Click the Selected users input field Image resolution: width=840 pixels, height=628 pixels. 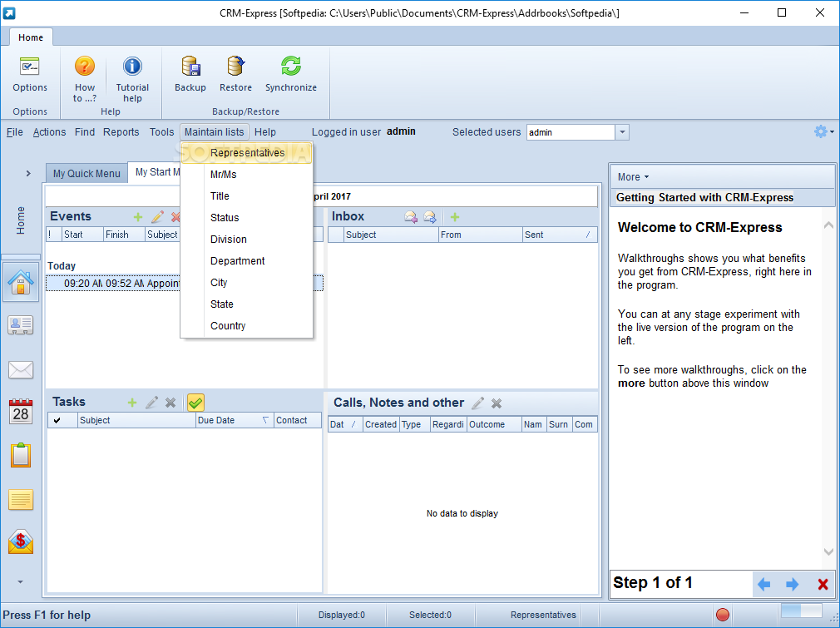coord(571,132)
